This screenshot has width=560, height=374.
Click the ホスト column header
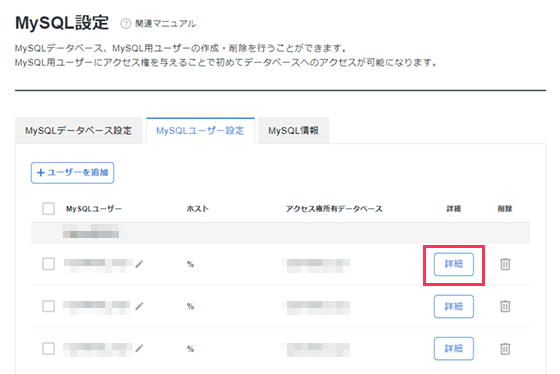tap(198, 209)
